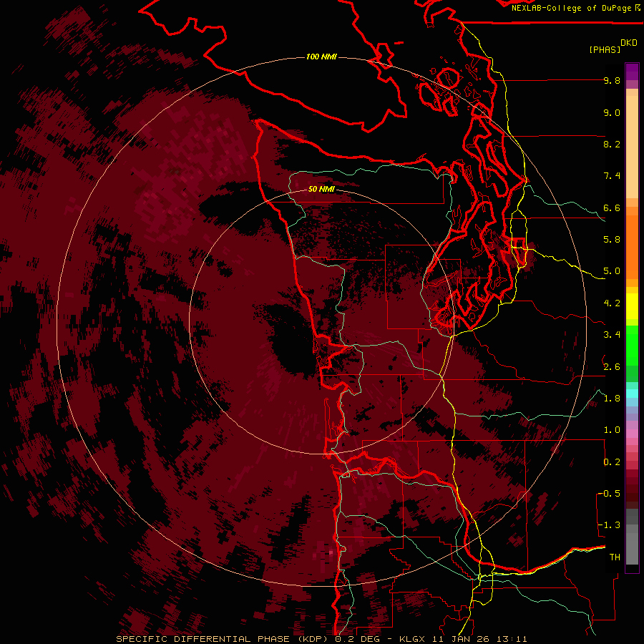Click the TH threshold label on the scale
Screen dimensions: 644x644
click(615, 557)
